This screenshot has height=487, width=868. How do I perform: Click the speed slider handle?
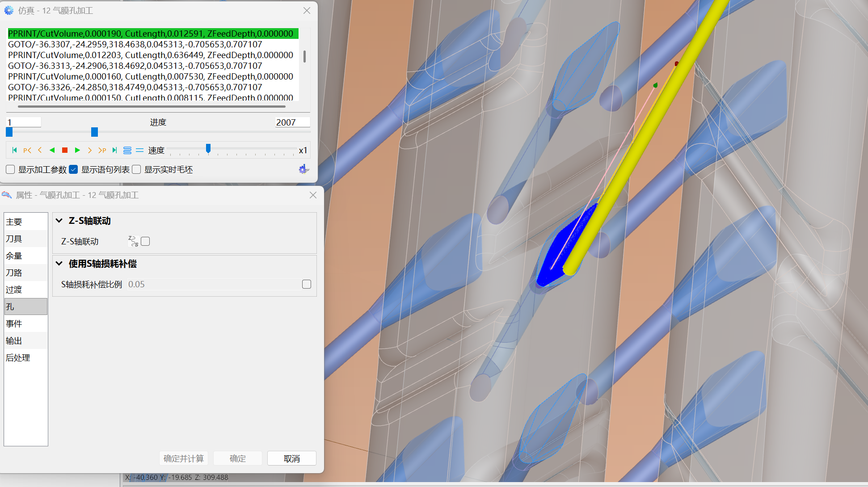(x=208, y=149)
